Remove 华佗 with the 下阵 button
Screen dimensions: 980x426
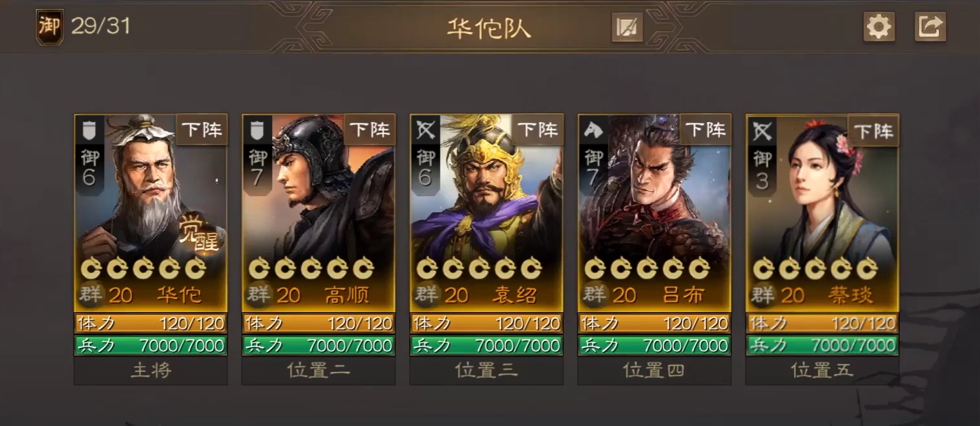(201, 129)
